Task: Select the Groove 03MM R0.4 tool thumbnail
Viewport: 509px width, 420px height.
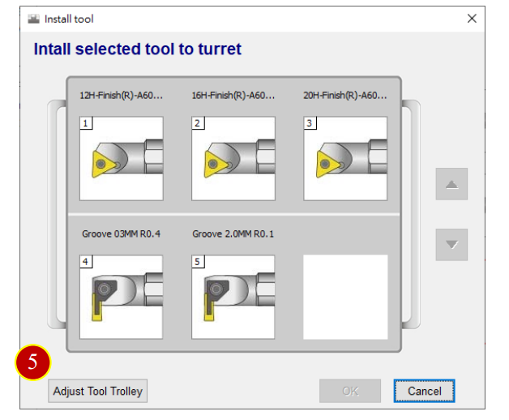Action: point(122,297)
